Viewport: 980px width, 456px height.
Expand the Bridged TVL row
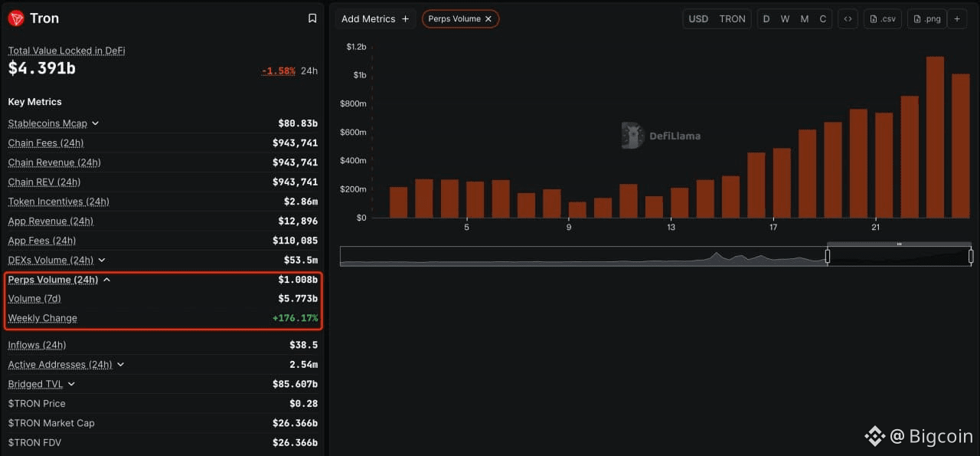71,384
